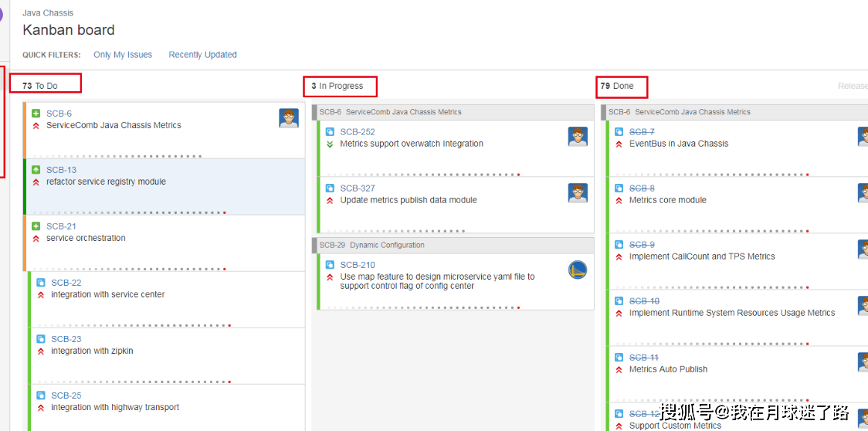Open issue SCB-21 link
The width and height of the screenshot is (868, 431).
coord(62,226)
